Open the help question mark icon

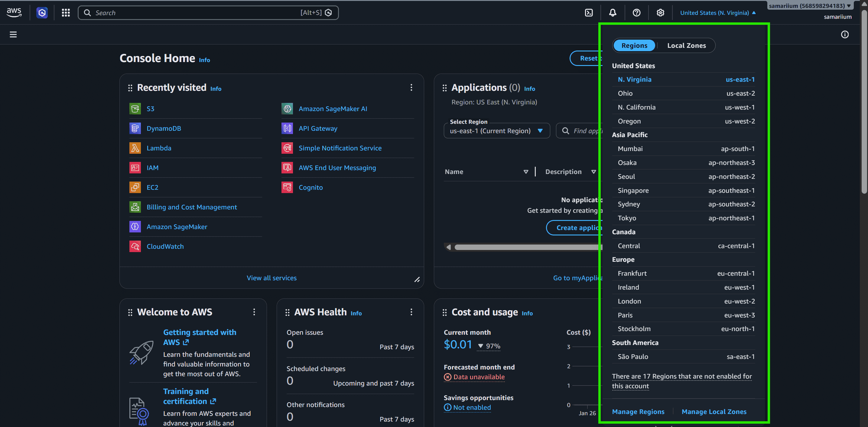[636, 12]
